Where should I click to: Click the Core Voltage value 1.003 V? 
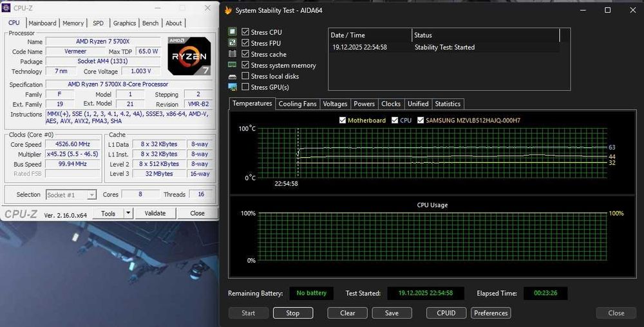[x=141, y=71]
